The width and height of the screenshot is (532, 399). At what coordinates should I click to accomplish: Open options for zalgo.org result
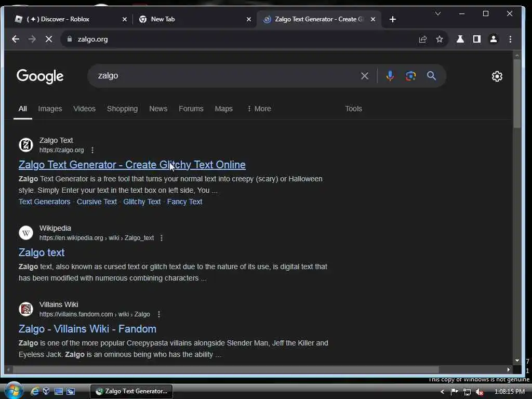tap(92, 150)
